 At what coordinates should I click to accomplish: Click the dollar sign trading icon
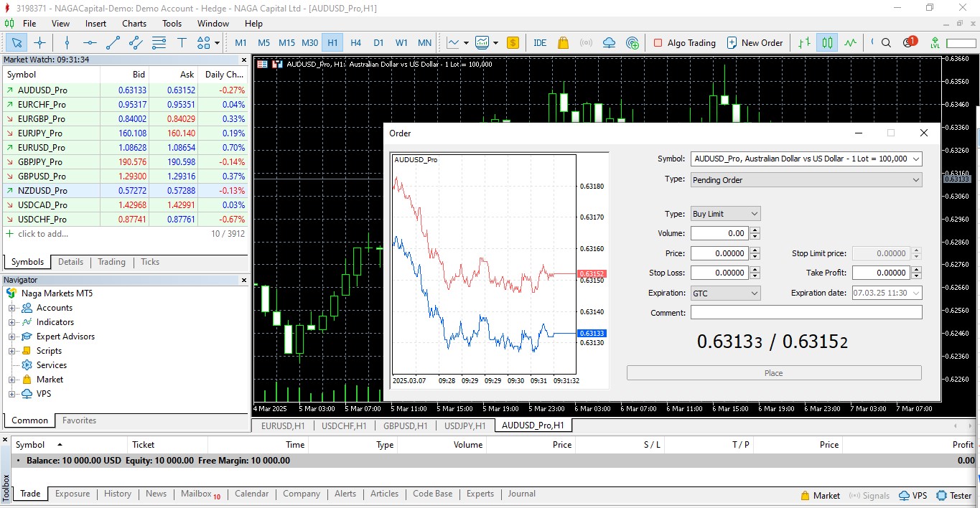click(513, 43)
